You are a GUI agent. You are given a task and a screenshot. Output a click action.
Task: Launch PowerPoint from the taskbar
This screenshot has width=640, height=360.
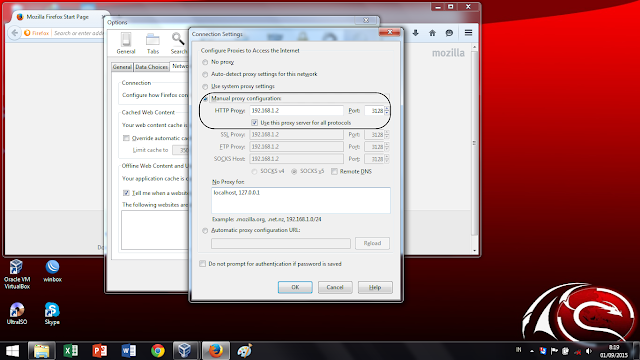click(100, 351)
